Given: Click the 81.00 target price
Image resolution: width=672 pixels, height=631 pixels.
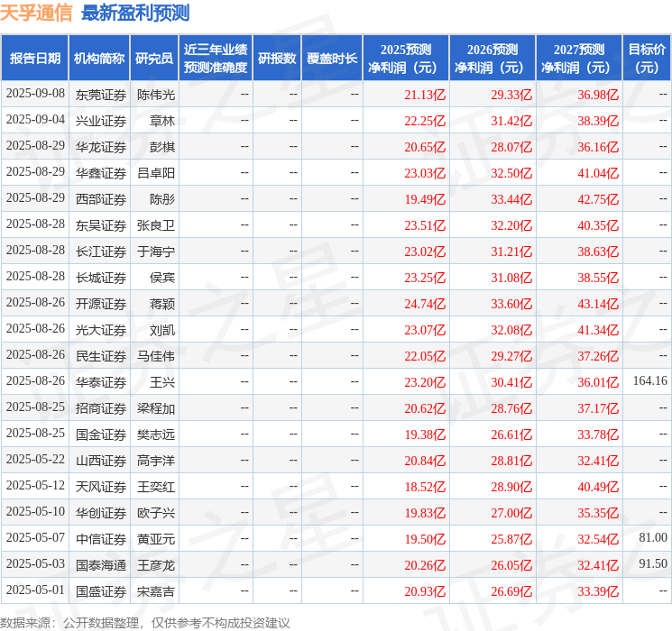Looking at the screenshot, I should tap(653, 537).
